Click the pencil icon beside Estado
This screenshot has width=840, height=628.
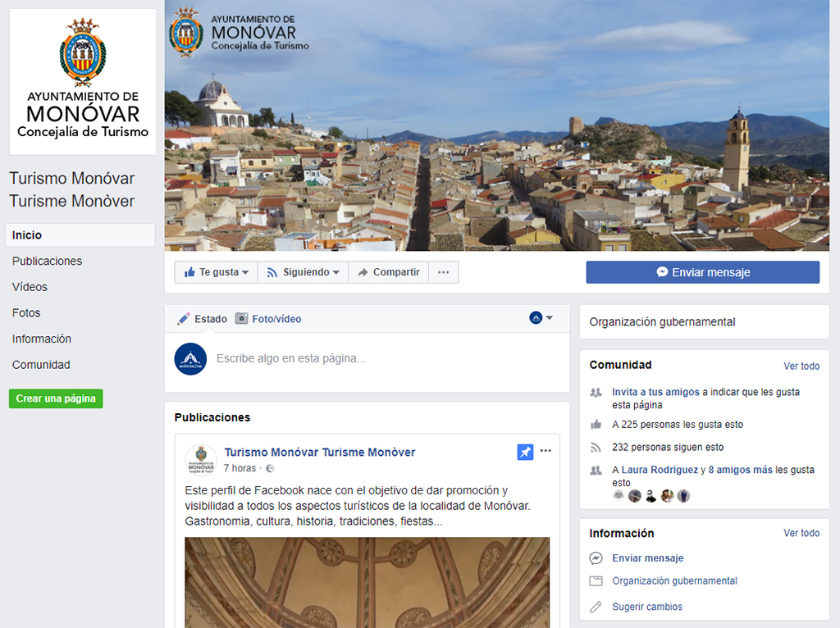pyautogui.click(x=184, y=319)
